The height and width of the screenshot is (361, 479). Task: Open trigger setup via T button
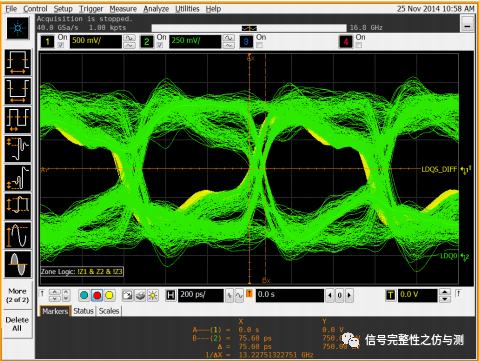tap(390, 295)
